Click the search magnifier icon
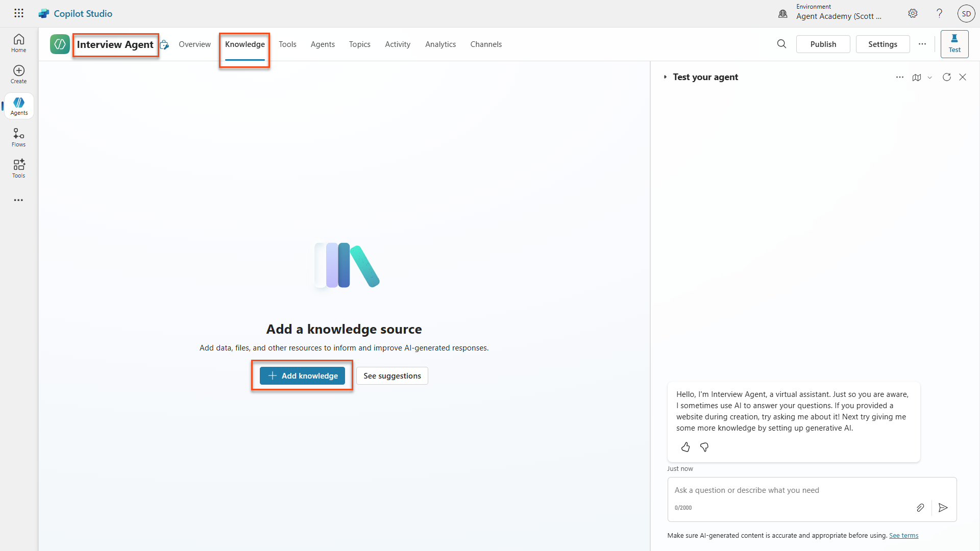The height and width of the screenshot is (551, 980). (x=781, y=44)
